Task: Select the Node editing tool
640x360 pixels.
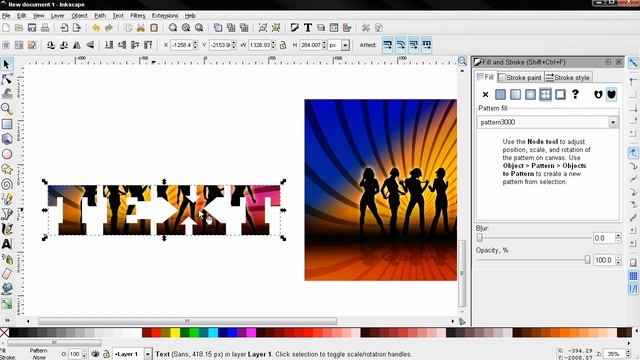Action: (7, 79)
